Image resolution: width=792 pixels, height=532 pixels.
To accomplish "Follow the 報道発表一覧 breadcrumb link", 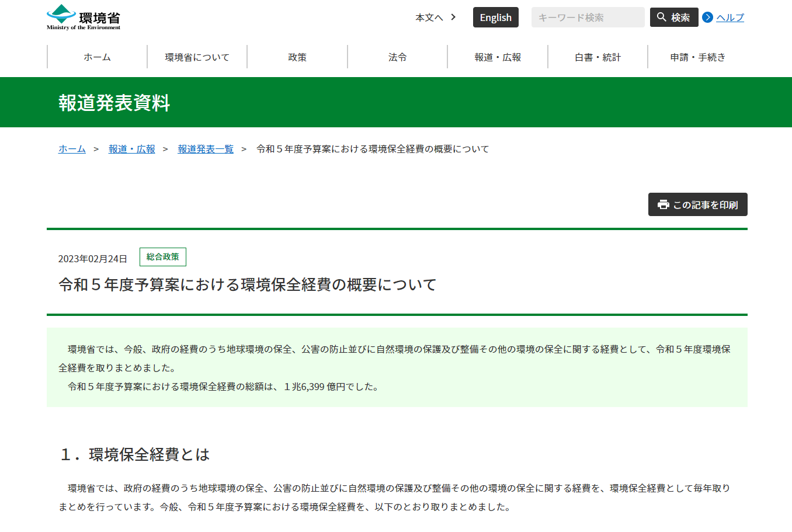I will pos(206,149).
